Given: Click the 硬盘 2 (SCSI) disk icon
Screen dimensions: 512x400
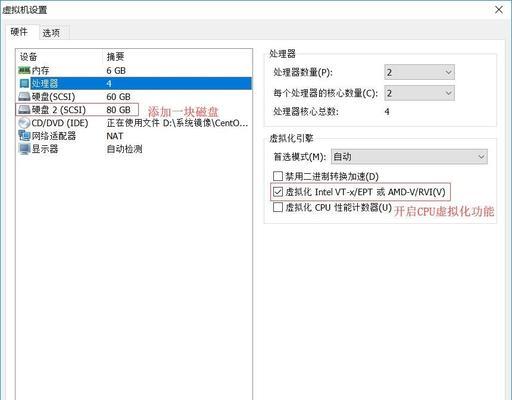Looking at the screenshot, I should [x=24, y=110].
